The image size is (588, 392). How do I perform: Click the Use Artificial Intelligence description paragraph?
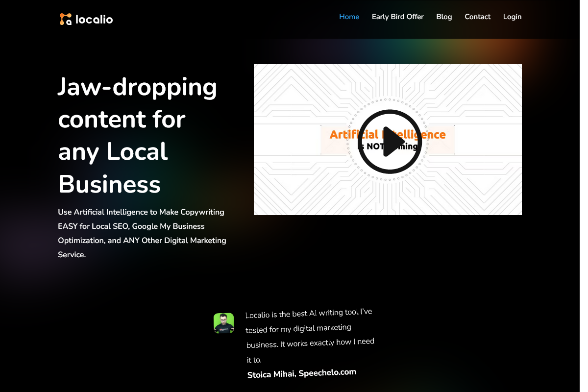[142, 233]
